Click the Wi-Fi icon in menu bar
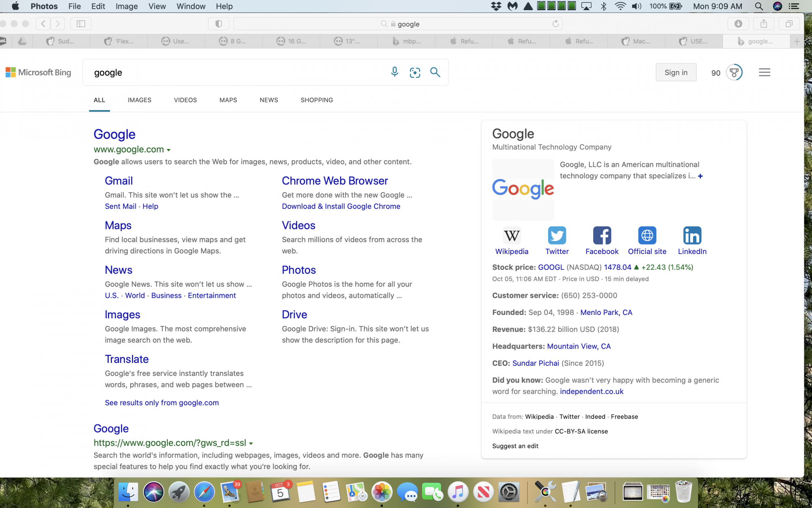This screenshot has width=812, height=508. coord(620,6)
